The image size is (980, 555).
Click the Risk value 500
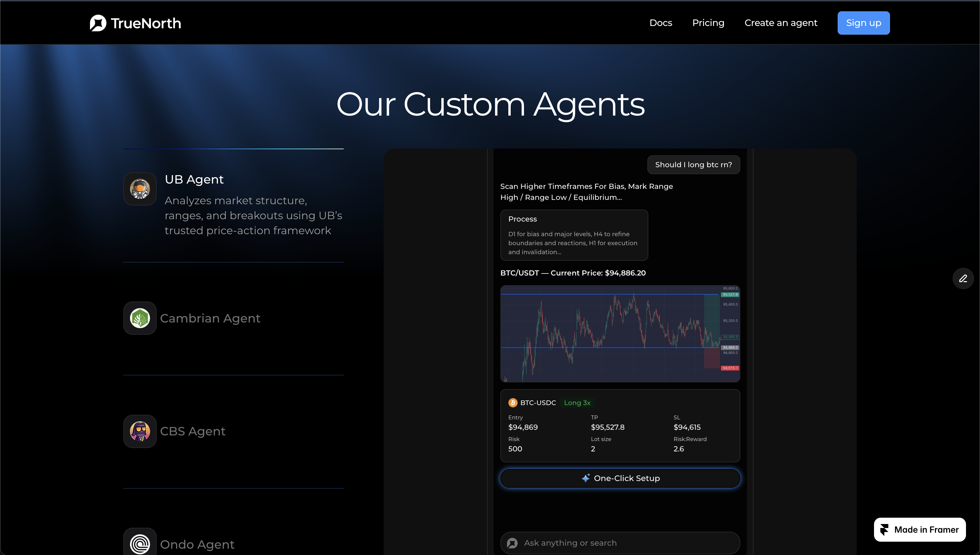tap(515, 449)
